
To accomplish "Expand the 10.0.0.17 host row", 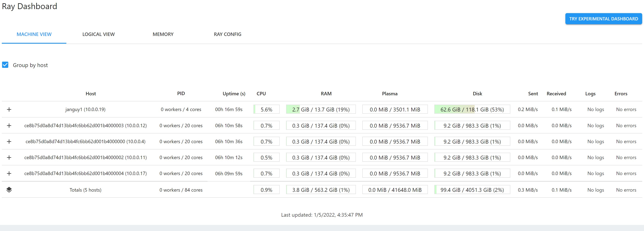I will tap(9, 173).
